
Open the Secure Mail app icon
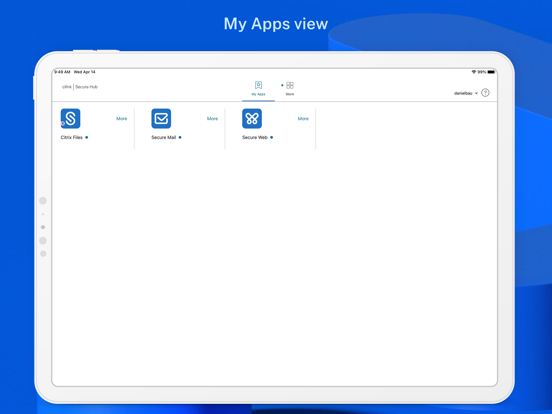(x=161, y=118)
